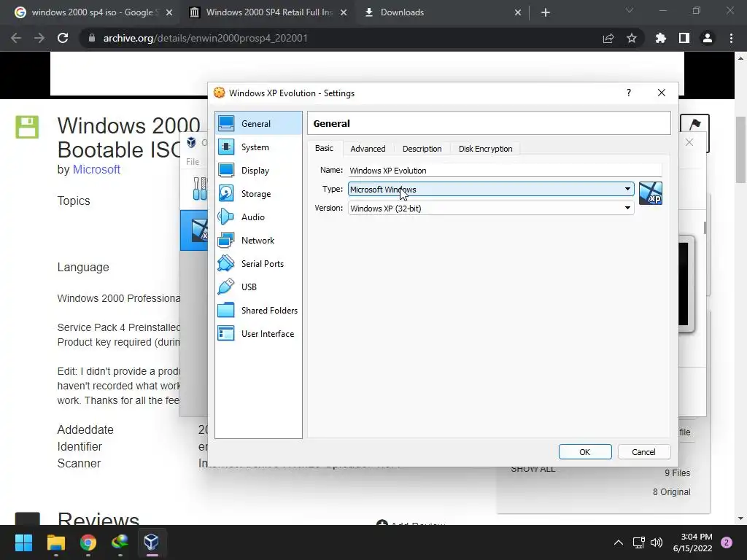Click the 8 Original text
747x560 pixels.
point(671,492)
